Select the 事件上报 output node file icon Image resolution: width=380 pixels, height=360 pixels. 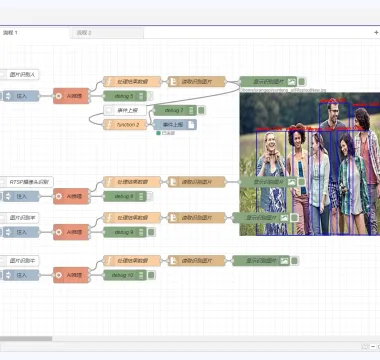191,125
